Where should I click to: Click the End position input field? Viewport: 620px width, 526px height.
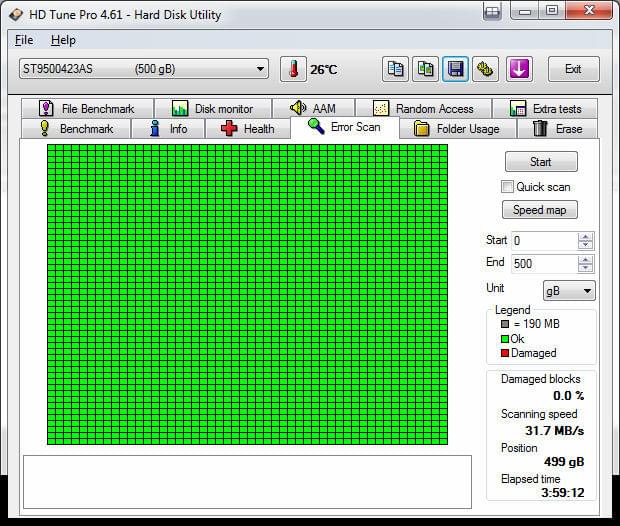point(544,263)
